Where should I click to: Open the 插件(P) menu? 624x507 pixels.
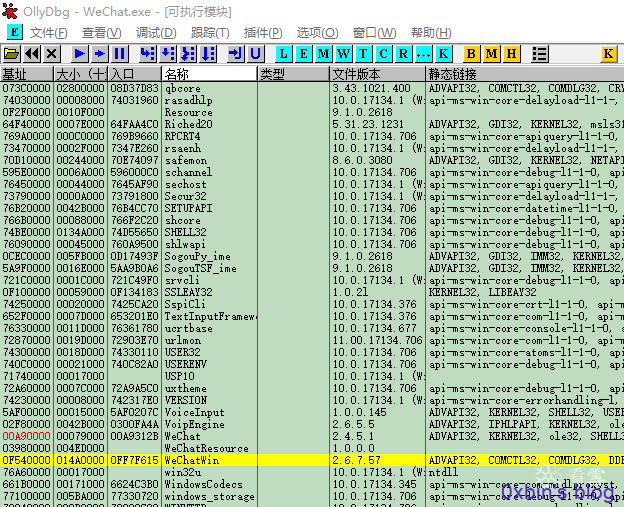263,33
